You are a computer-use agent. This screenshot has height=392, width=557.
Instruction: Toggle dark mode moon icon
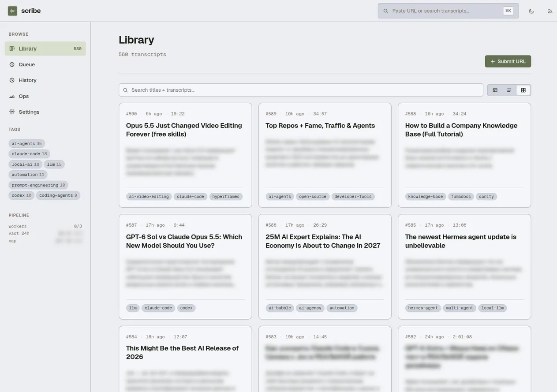click(531, 11)
